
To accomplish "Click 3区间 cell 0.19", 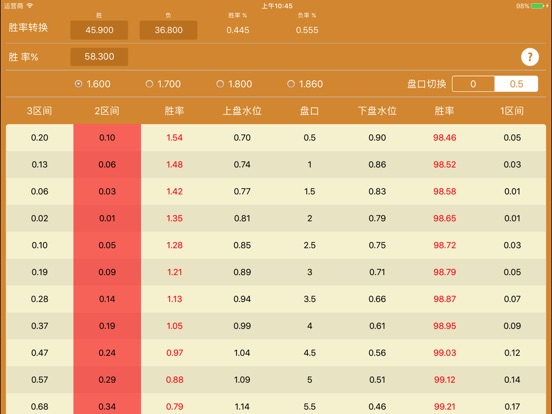I will point(39,272).
